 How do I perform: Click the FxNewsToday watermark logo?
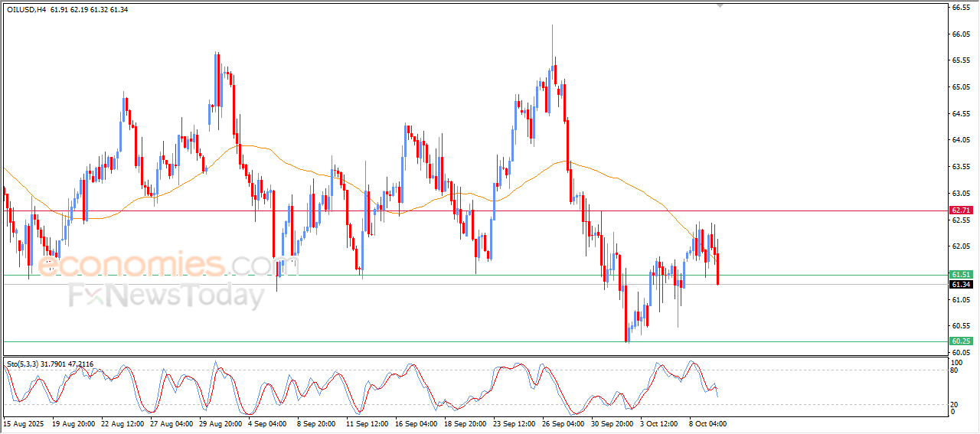click(166, 295)
